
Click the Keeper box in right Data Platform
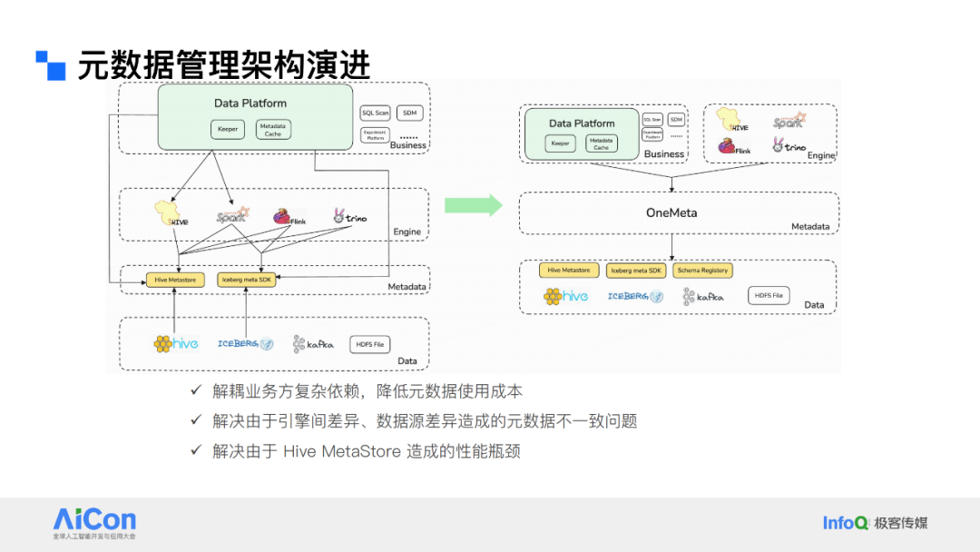tap(560, 143)
